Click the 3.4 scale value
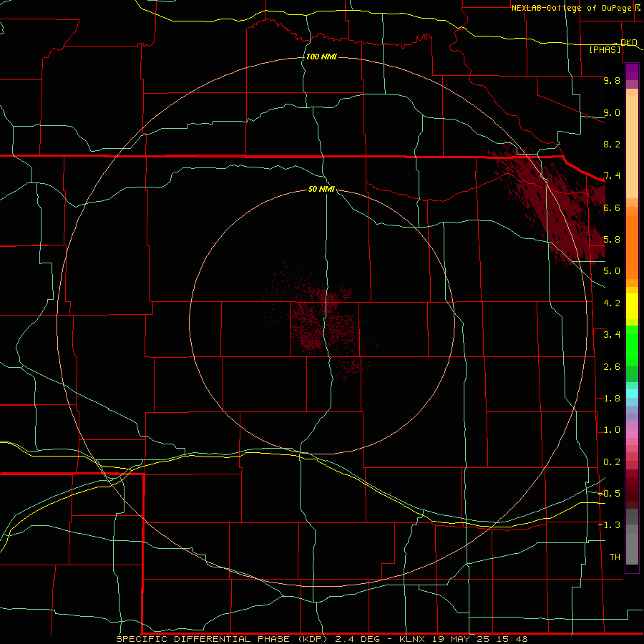Image resolution: width=644 pixels, height=644 pixels. pyautogui.click(x=612, y=335)
